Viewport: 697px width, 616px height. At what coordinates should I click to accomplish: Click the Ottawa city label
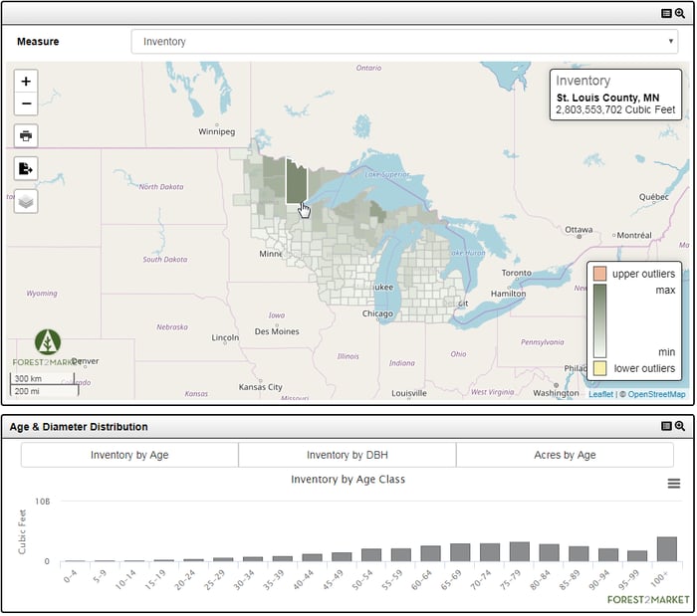pos(579,230)
